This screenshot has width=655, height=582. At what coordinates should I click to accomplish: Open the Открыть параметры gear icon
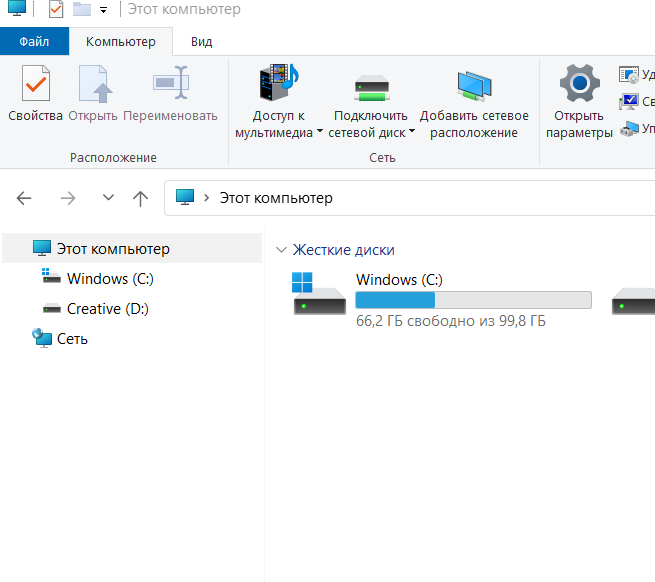click(x=579, y=83)
